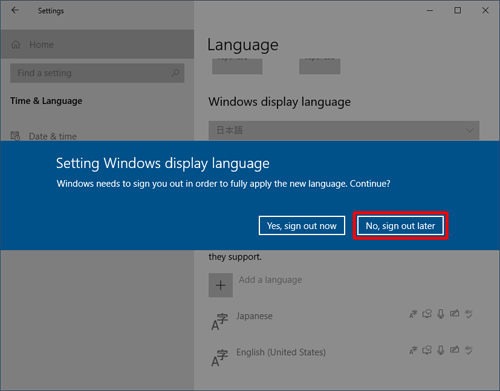Click the search magnifier icon

tap(175, 73)
